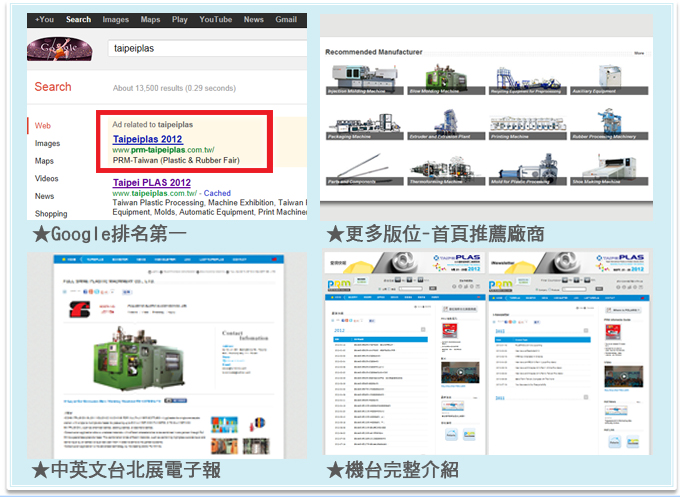Open the Shoe Making Machine thumbnail
The image size is (680, 497).
click(609, 169)
